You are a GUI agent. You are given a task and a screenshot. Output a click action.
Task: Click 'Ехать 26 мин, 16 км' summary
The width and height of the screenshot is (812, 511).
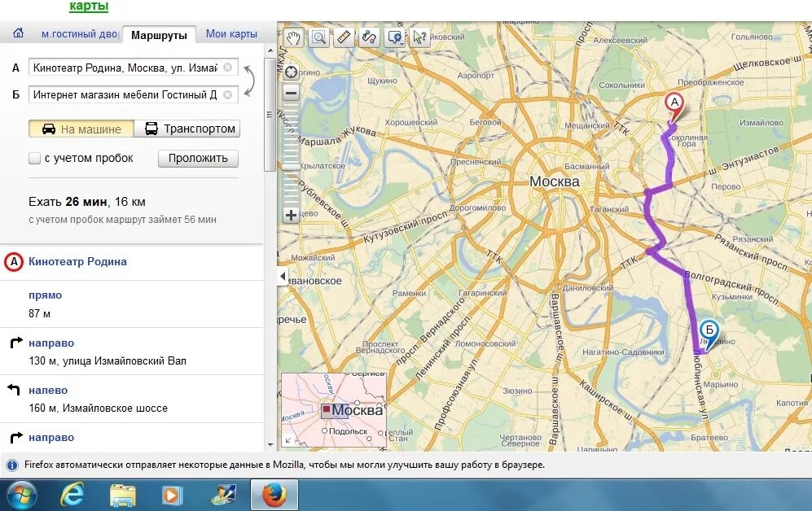pos(87,202)
